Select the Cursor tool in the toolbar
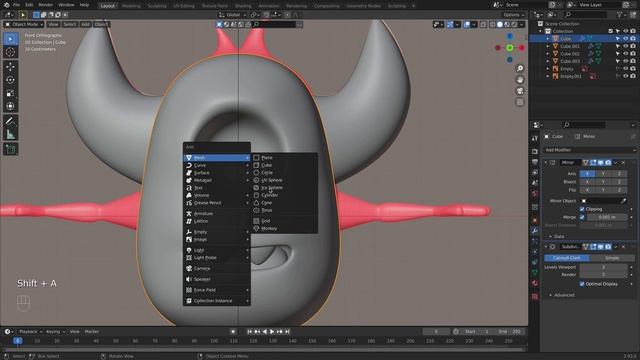This screenshot has width=640, height=360. pos(10,52)
